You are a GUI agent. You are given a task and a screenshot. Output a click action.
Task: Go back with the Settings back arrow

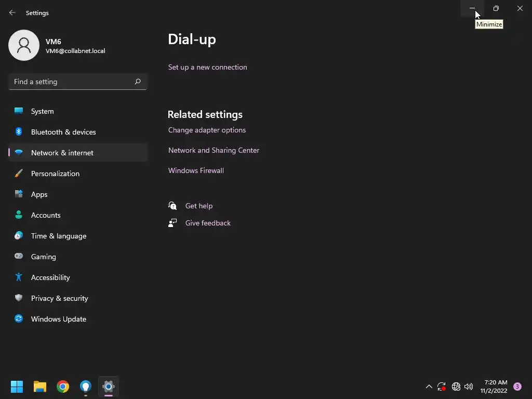(x=12, y=12)
